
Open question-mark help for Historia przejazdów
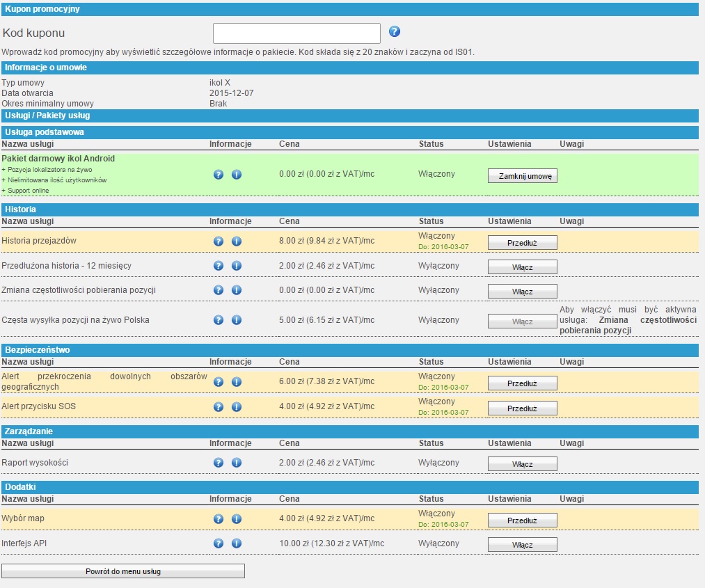(219, 241)
